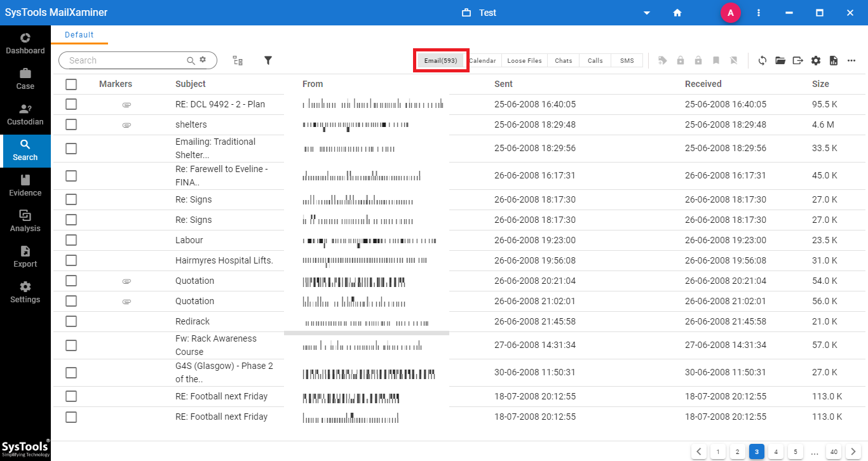Open the Case section in sidebar
The image size is (868, 461).
(x=25, y=79)
